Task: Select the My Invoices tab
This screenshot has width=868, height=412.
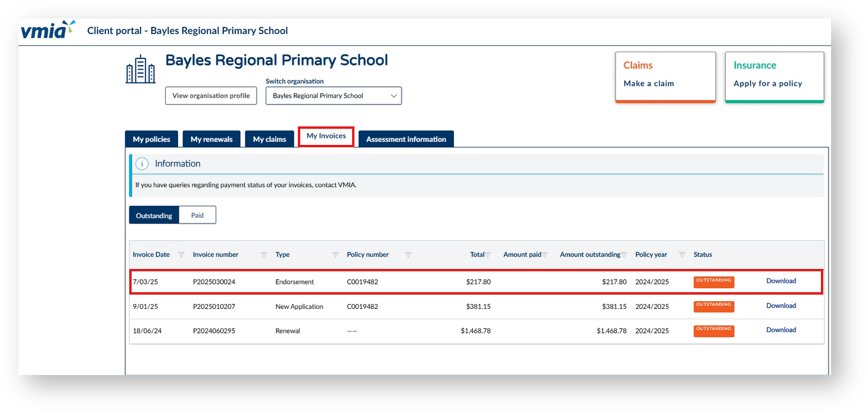Action: pyautogui.click(x=326, y=136)
